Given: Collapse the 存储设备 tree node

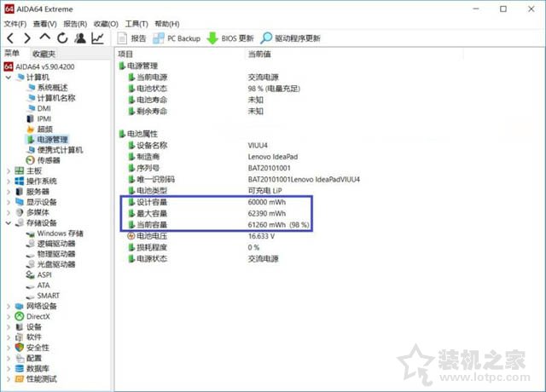Looking at the screenshot, I should click(x=9, y=222).
